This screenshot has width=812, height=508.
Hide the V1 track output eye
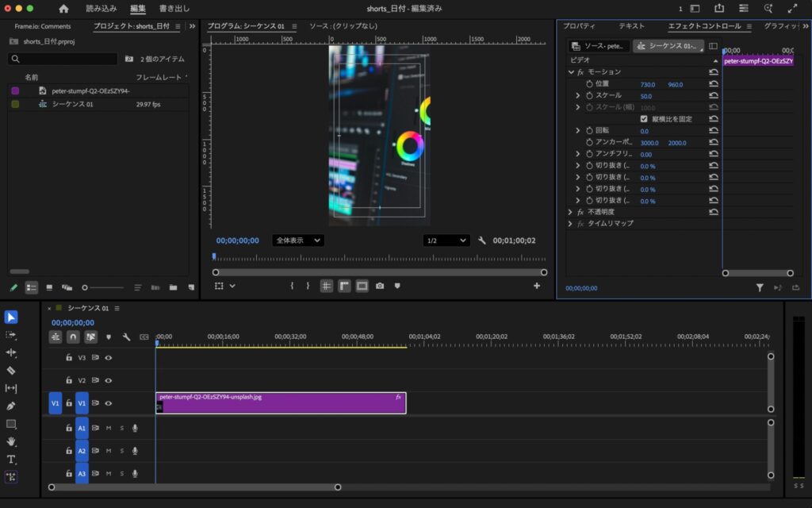point(109,403)
